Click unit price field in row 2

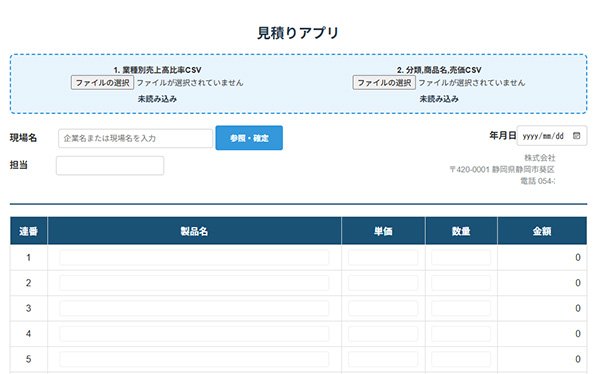pyautogui.click(x=383, y=283)
